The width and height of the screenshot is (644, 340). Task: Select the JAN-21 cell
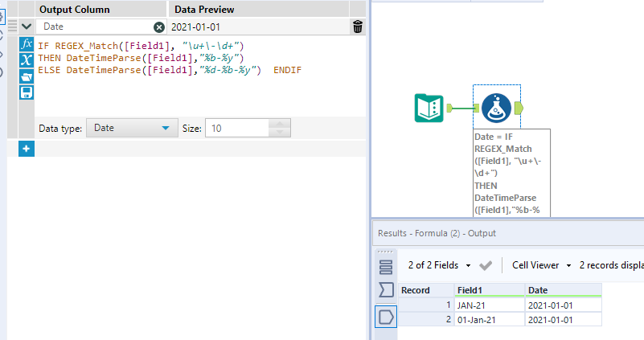click(x=490, y=305)
